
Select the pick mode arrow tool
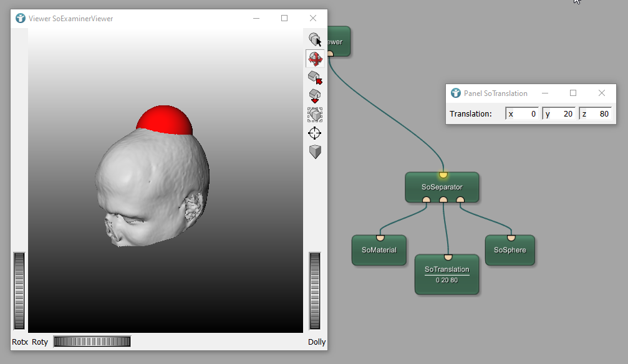coord(315,40)
